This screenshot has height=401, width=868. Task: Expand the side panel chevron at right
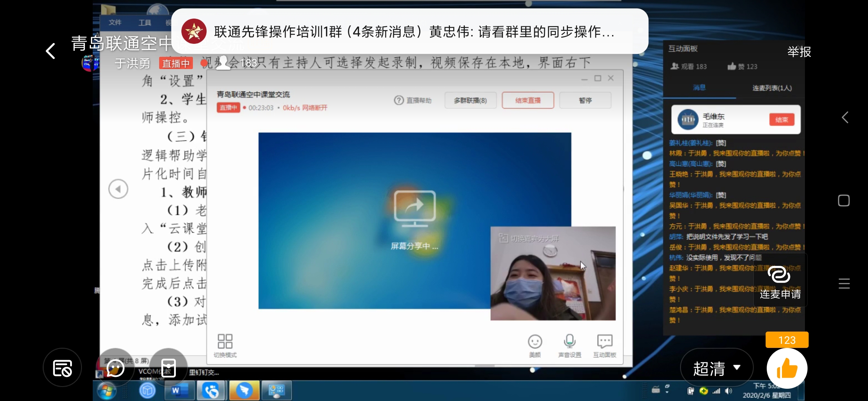coord(845,118)
